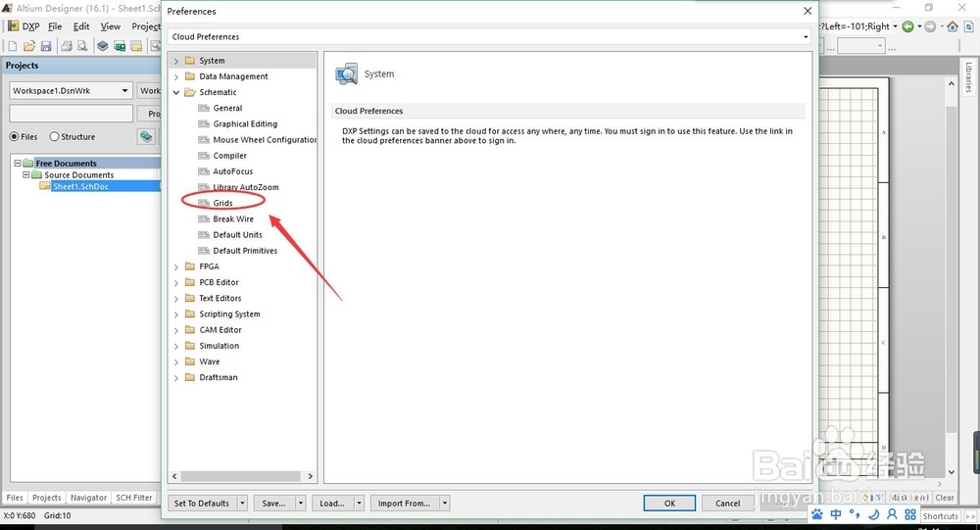Click the Print toolbar icon

[67, 46]
